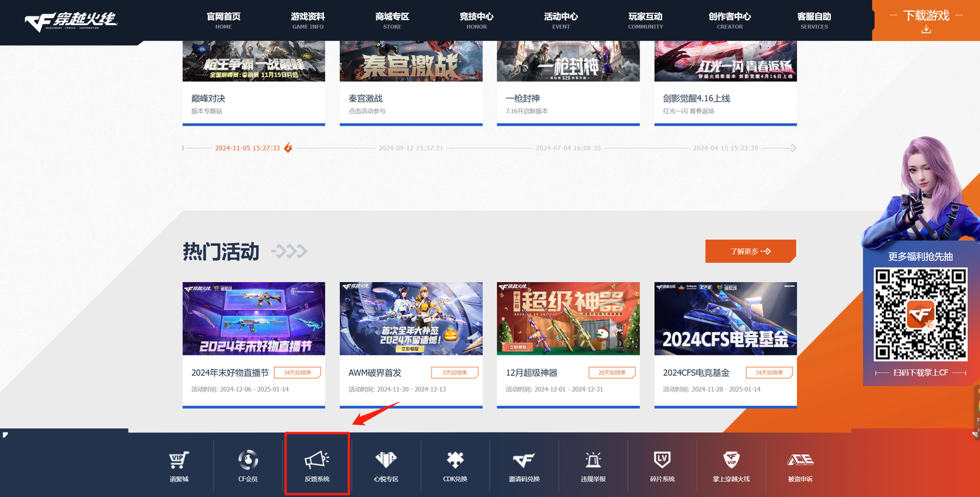
Task: Open the 2024年末好物直播节 event thumbnail
Action: click(x=254, y=319)
